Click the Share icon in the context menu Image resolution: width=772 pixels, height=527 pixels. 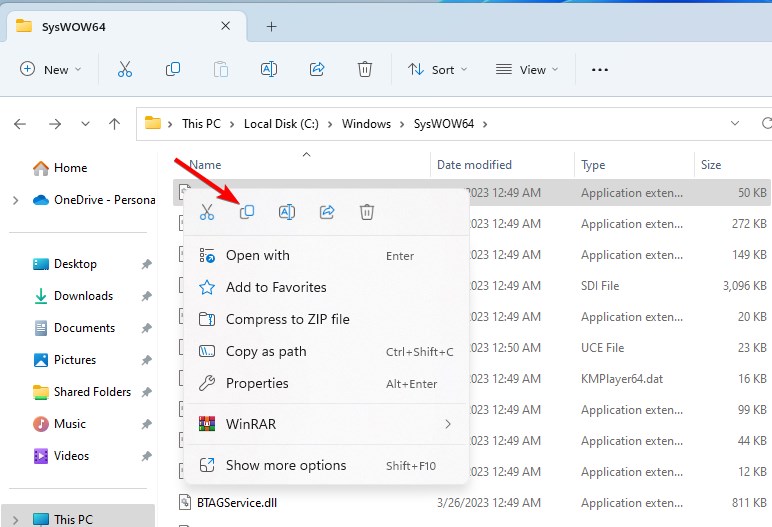(327, 212)
